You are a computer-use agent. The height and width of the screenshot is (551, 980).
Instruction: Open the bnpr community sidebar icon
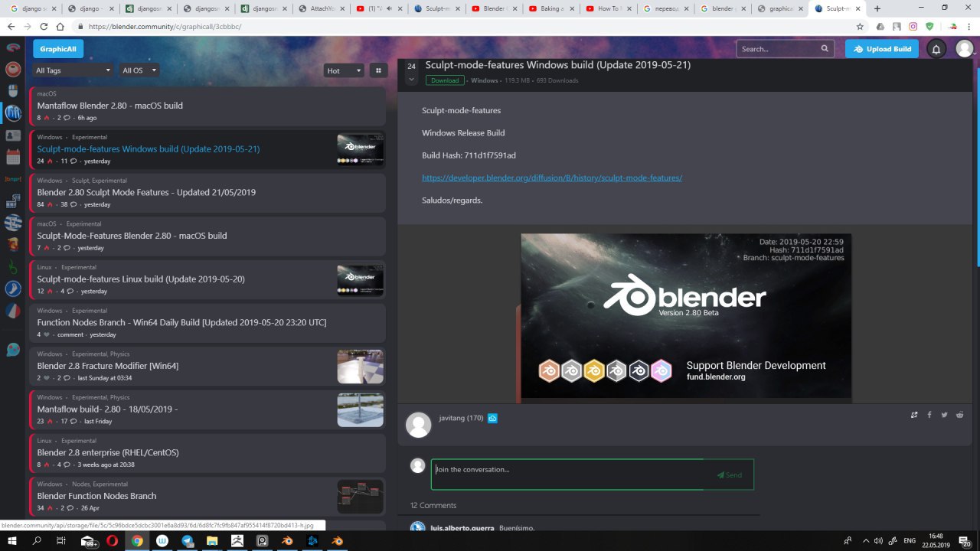(x=13, y=179)
